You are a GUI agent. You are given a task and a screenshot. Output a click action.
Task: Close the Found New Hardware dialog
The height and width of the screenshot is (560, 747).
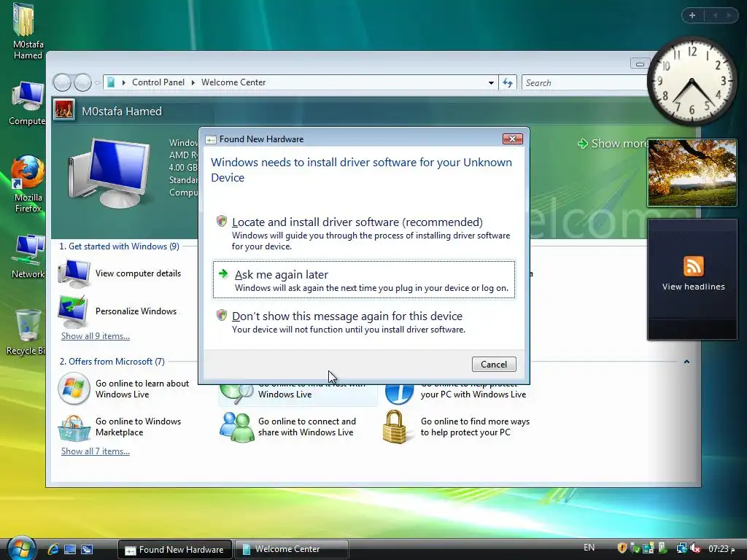[512, 139]
